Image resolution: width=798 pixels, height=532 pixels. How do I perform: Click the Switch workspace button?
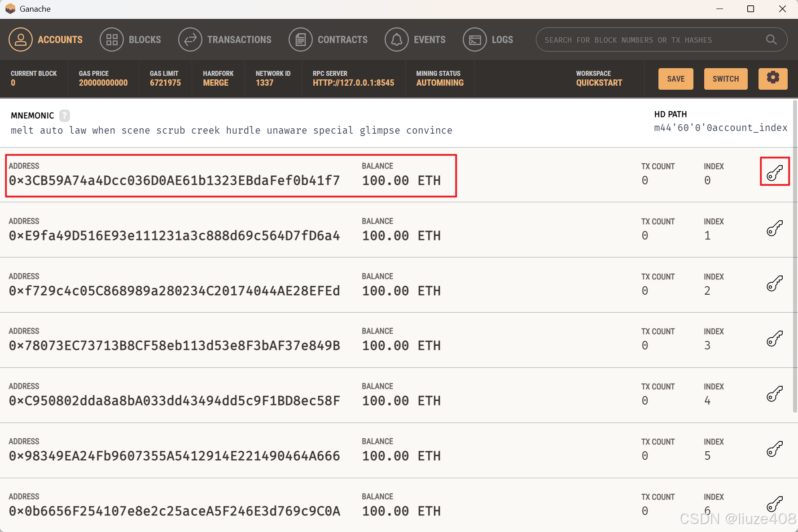[726, 79]
